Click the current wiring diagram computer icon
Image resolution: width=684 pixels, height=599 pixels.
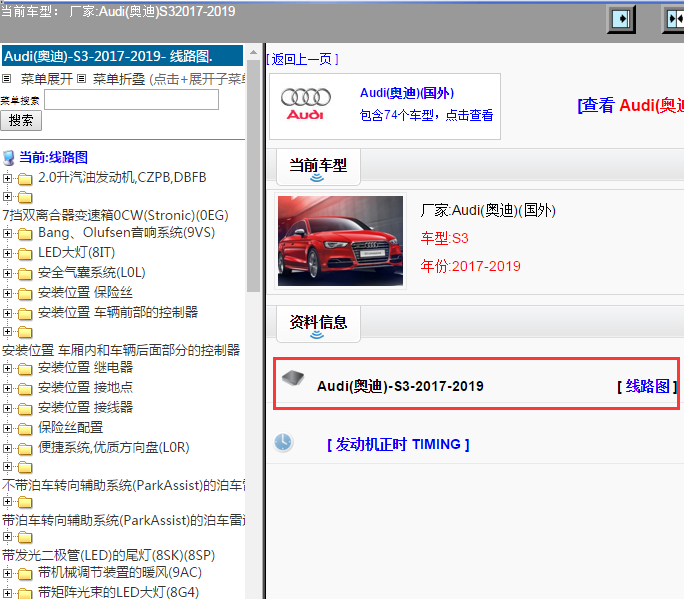pos(9,157)
